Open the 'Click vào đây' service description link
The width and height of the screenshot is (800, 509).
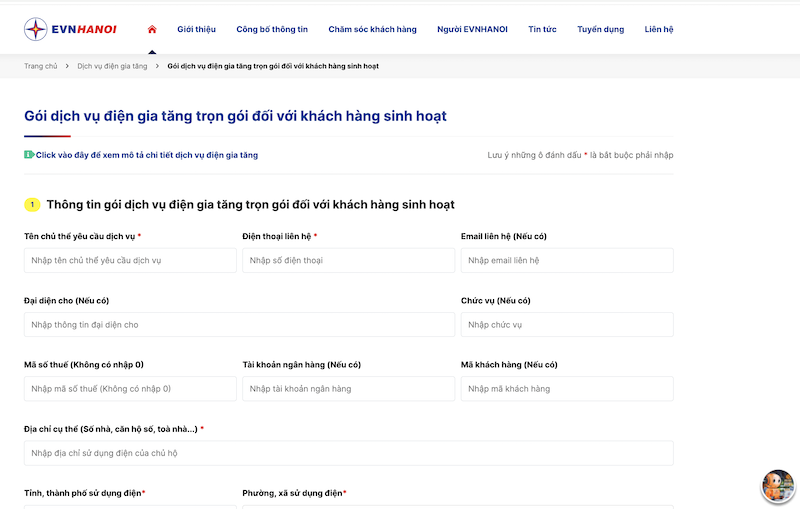[x=147, y=155]
